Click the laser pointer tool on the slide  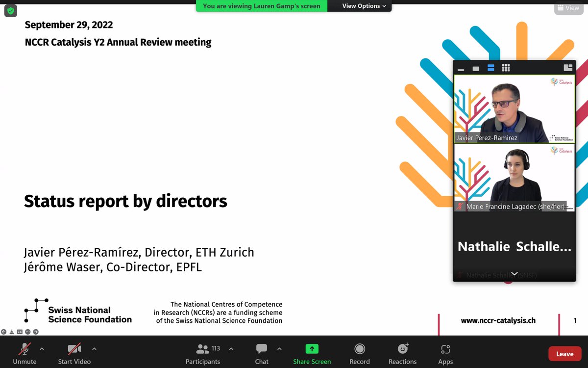tap(12, 332)
